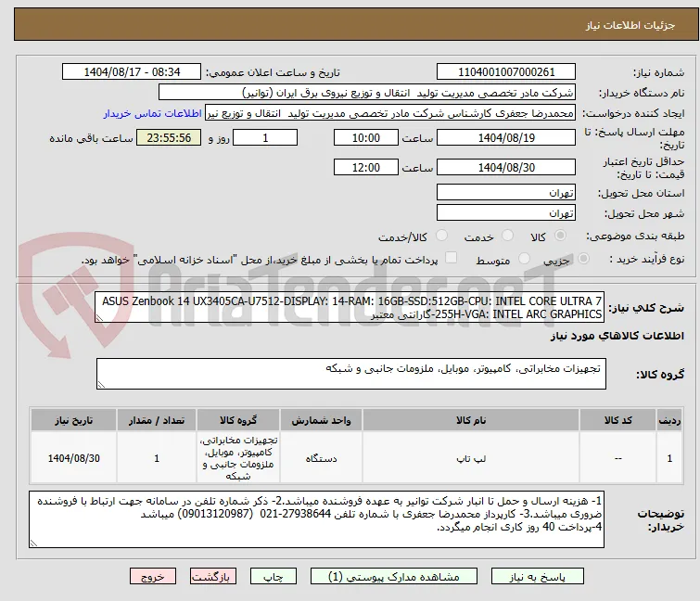Viewport: 700px width, 601px height.
Task: Click the 'ردیف' column header
Action: pyautogui.click(x=669, y=420)
